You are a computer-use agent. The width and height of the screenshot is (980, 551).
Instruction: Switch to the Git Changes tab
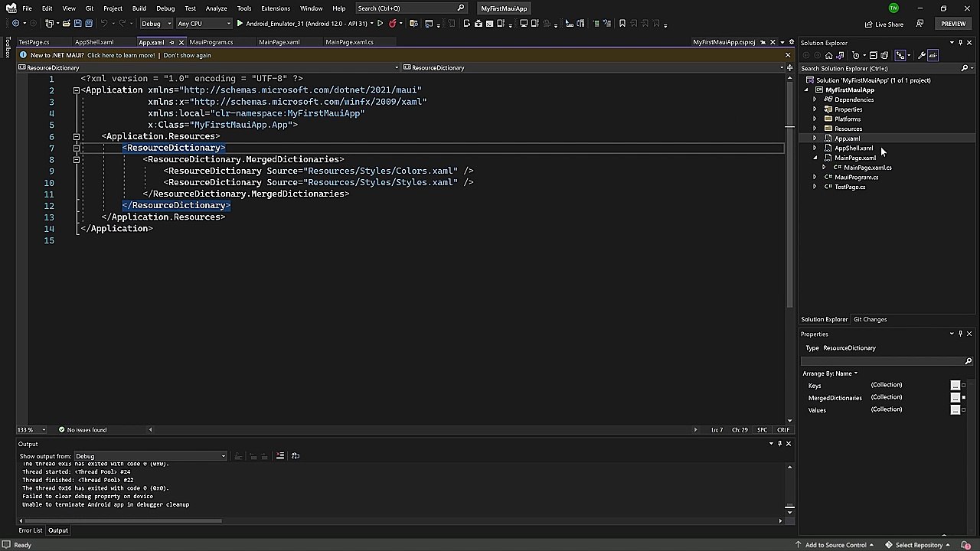click(x=871, y=319)
